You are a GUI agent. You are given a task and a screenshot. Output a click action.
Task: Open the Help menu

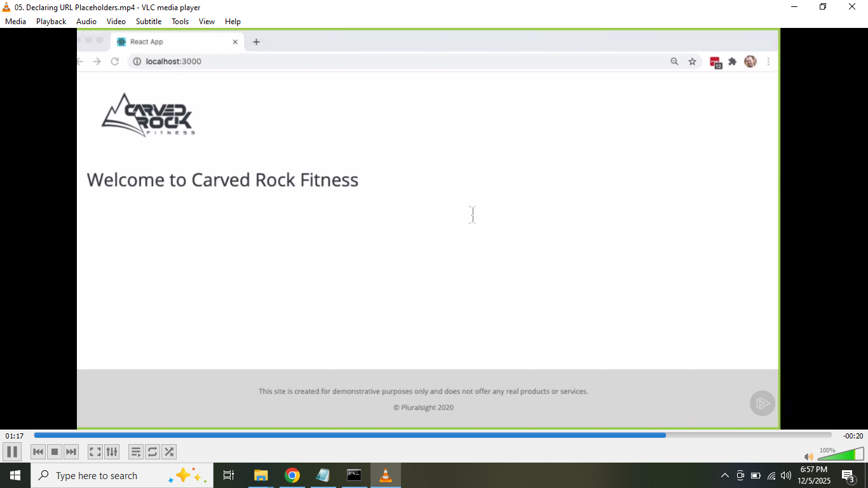[x=233, y=22]
